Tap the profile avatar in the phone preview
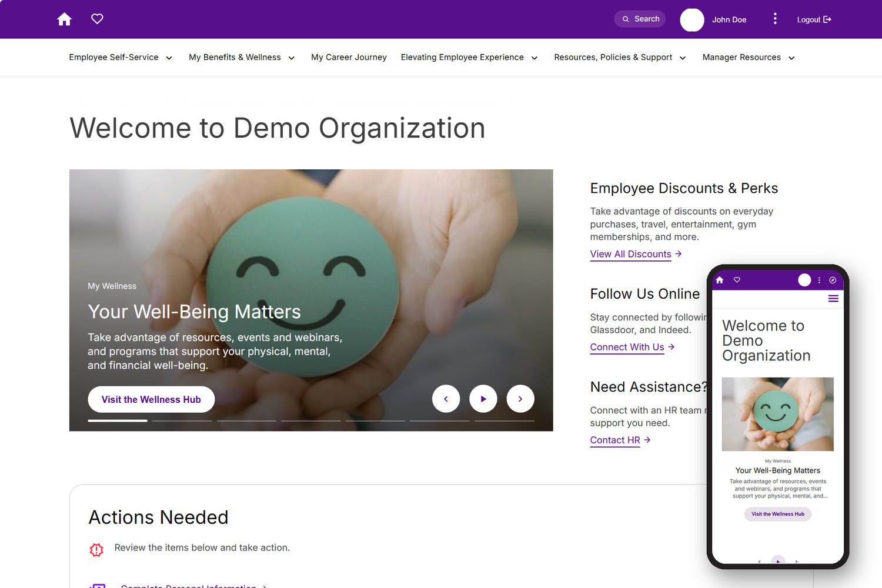The image size is (882, 588). (x=804, y=280)
